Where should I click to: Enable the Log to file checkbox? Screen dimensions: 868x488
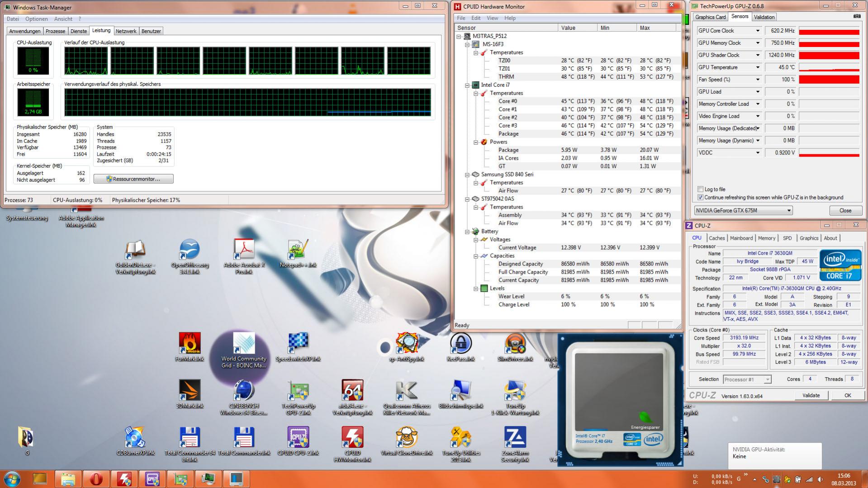pyautogui.click(x=701, y=190)
